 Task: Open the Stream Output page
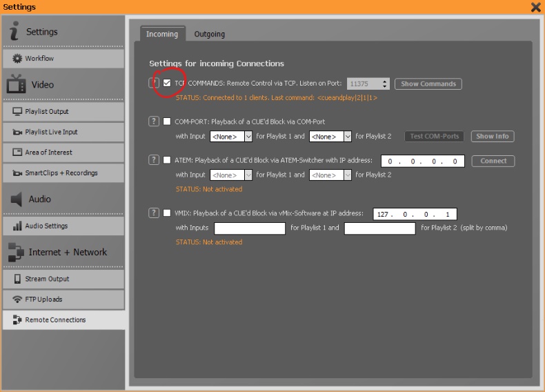coord(63,279)
